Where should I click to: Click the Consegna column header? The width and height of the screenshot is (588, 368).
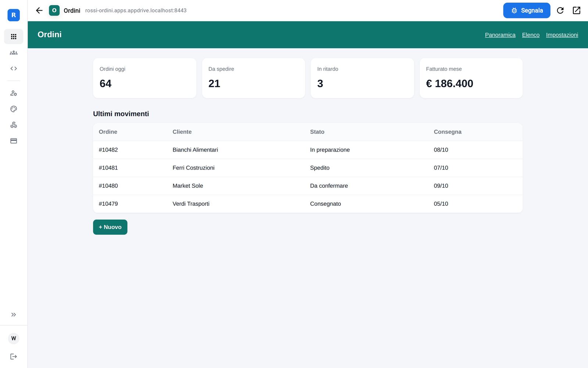[x=448, y=132]
